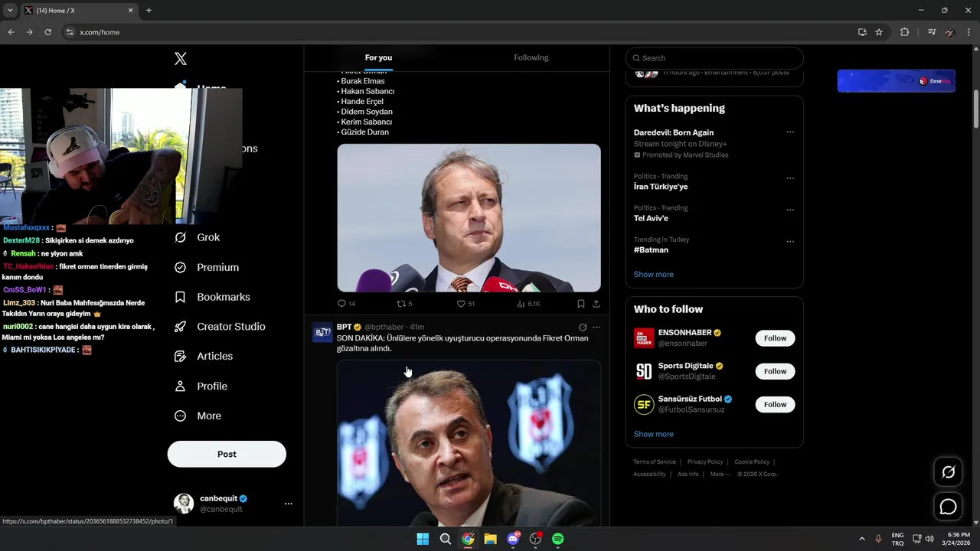Screen dimensions: 980x551
Task: Open the #Batman trending topic
Action: [651, 250]
